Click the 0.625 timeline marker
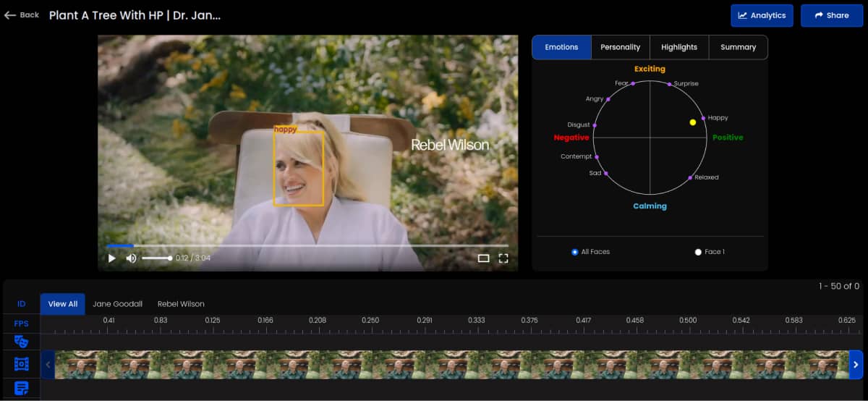 (847, 320)
